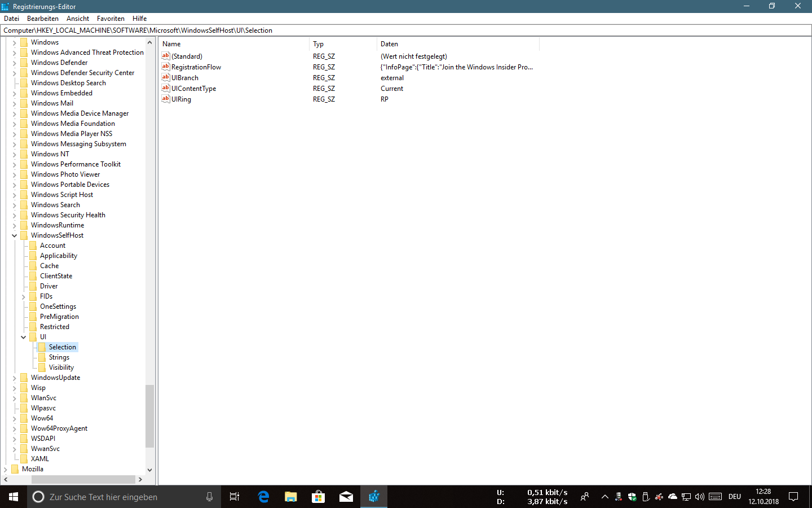Collapse the WindowsSelfHost key
812x508 pixels.
15,235
